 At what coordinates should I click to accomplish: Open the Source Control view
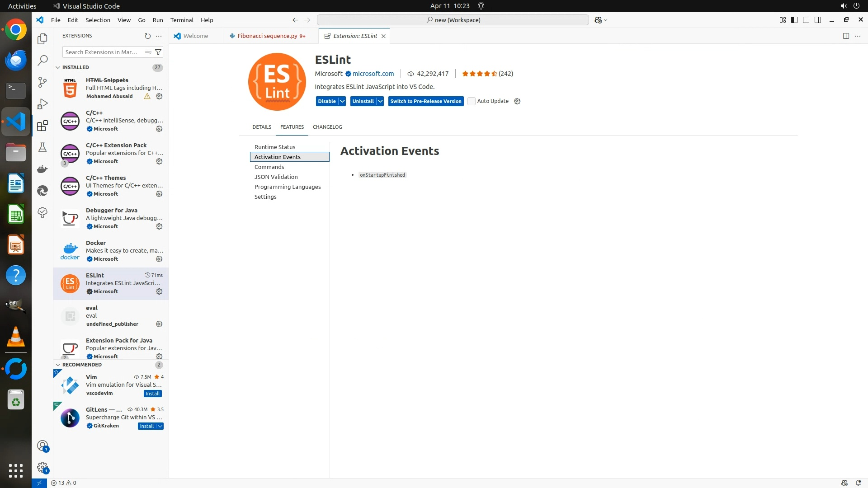pos(42,82)
